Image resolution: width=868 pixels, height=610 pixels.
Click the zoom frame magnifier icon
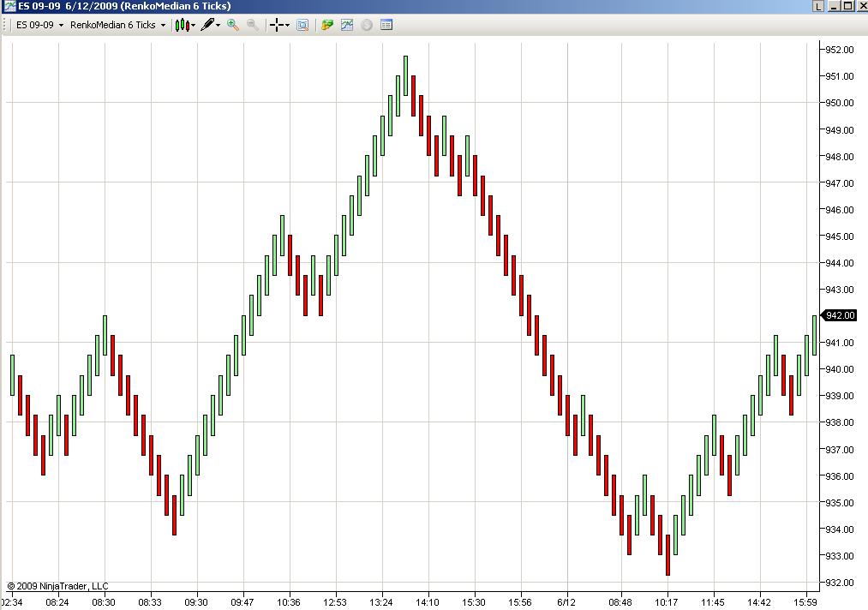tap(302, 25)
